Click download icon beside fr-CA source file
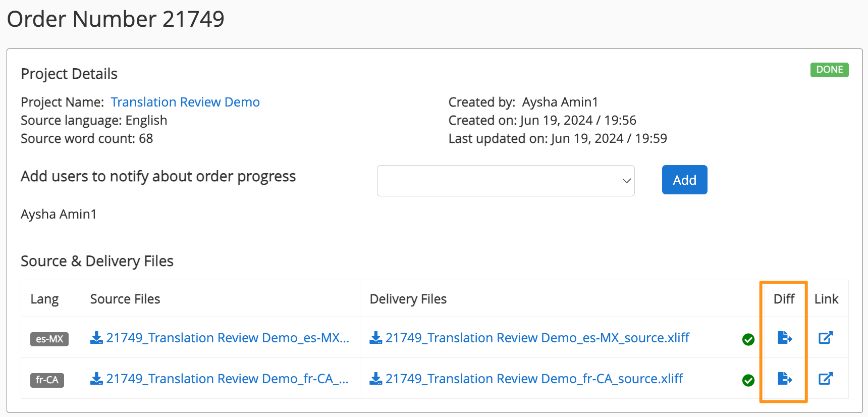The width and height of the screenshot is (868, 417). point(96,379)
